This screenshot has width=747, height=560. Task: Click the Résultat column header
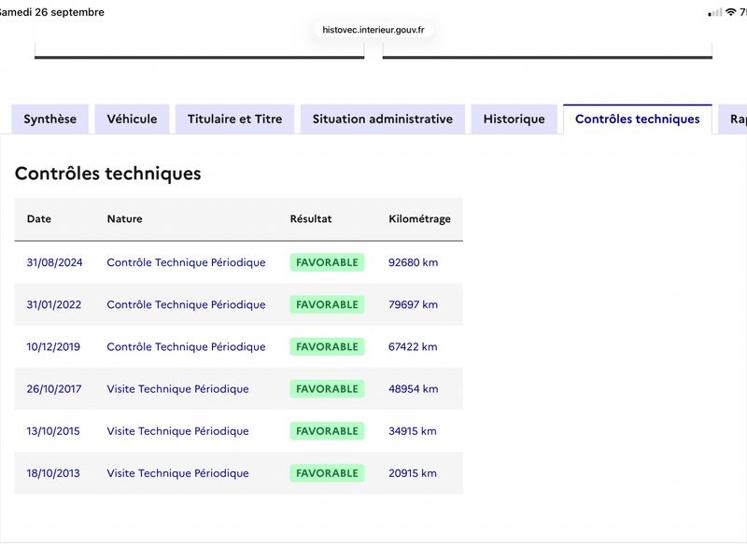click(x=311, y=218)
